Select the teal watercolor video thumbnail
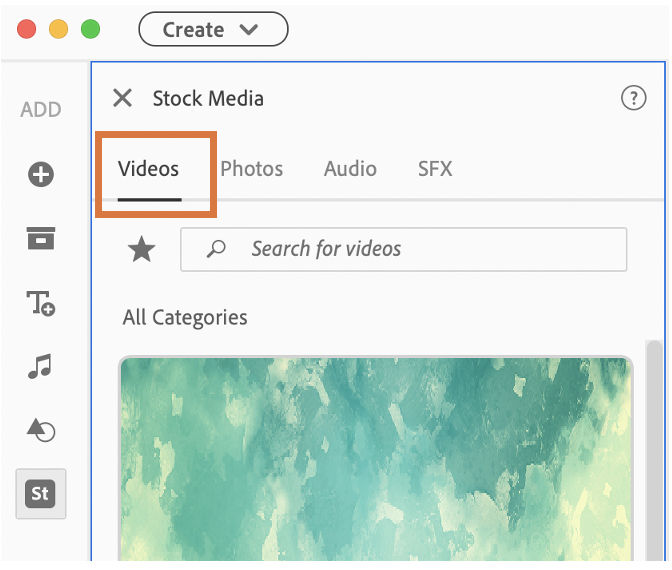Viewport: 672px width, 570px height. click(376, 460)
